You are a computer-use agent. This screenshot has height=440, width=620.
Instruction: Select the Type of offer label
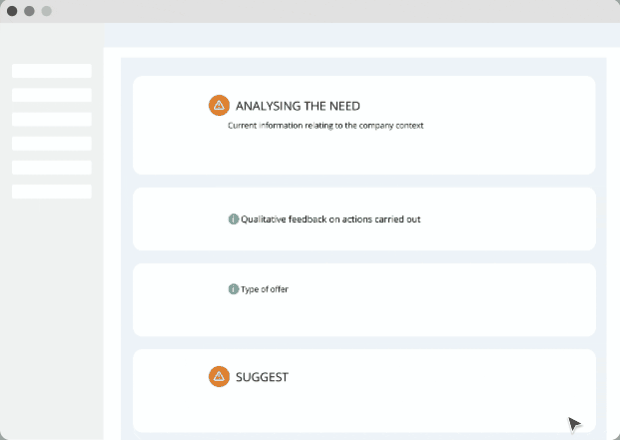[x=264, y=289]
